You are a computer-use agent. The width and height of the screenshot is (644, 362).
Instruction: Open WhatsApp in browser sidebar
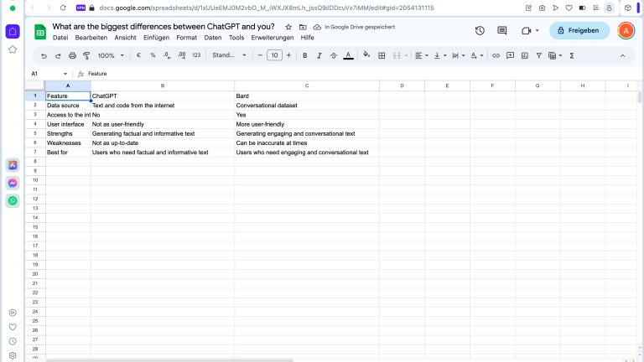pyautogui.click(x=13, y=201)
